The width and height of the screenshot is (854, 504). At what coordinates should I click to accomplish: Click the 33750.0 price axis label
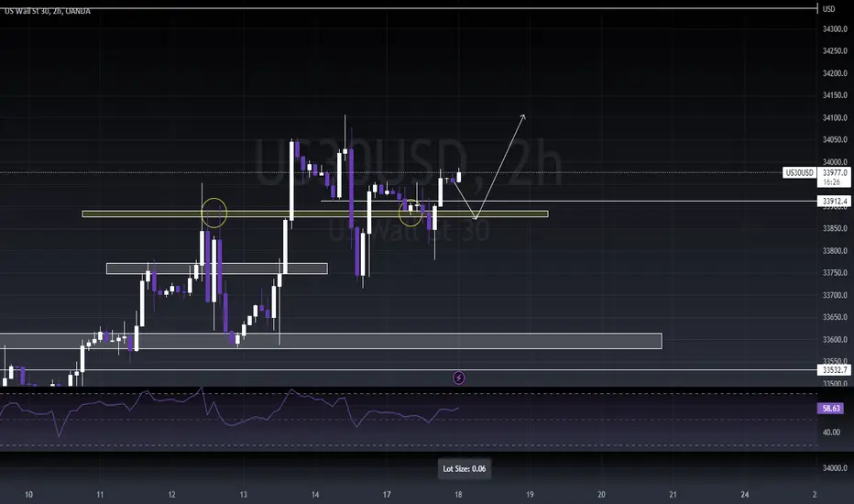click(x=835, y=272)
